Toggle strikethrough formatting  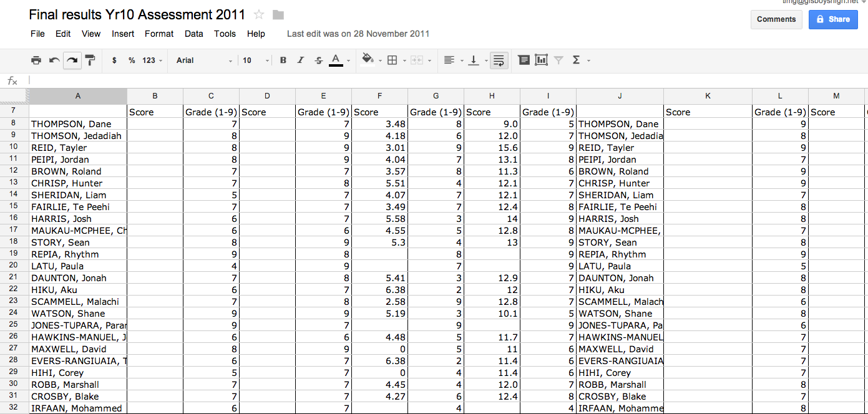[x=318, y=60]
